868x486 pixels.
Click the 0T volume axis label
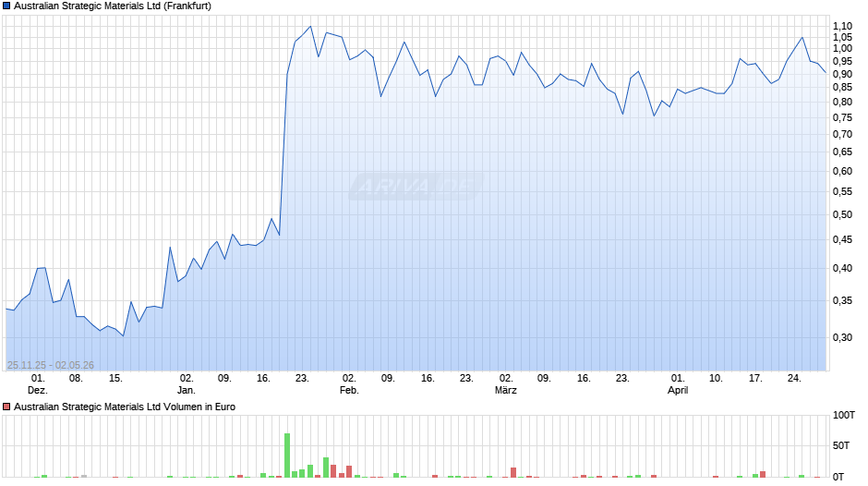pos(838,477)
